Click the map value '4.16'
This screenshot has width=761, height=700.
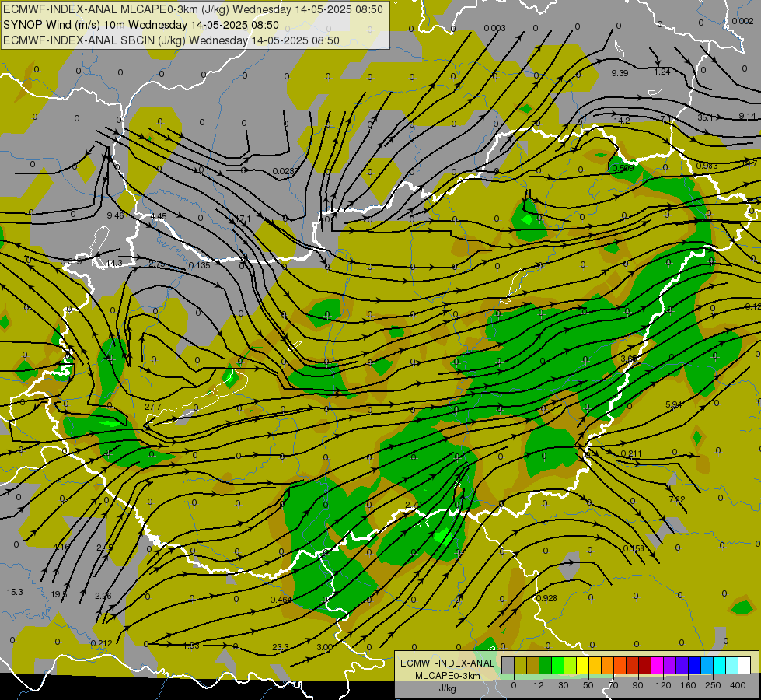61,547
